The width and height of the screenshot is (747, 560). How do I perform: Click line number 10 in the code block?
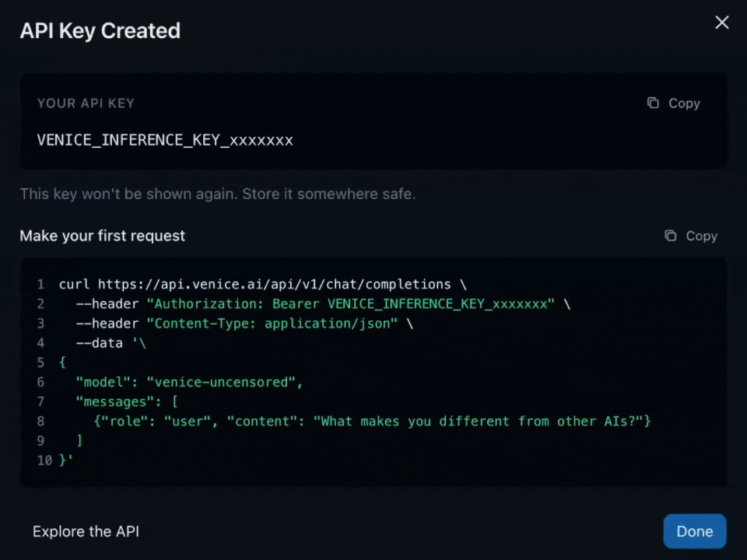44,460
